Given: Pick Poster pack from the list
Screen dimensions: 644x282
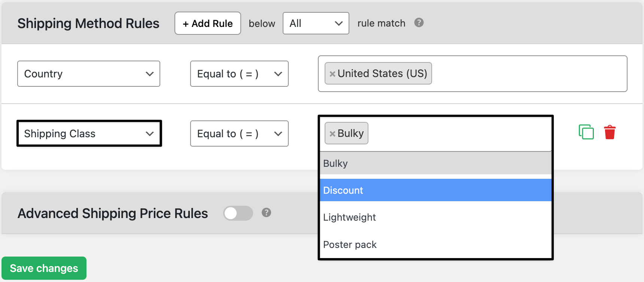Looking at the screenshot, I should coord(436,245).
